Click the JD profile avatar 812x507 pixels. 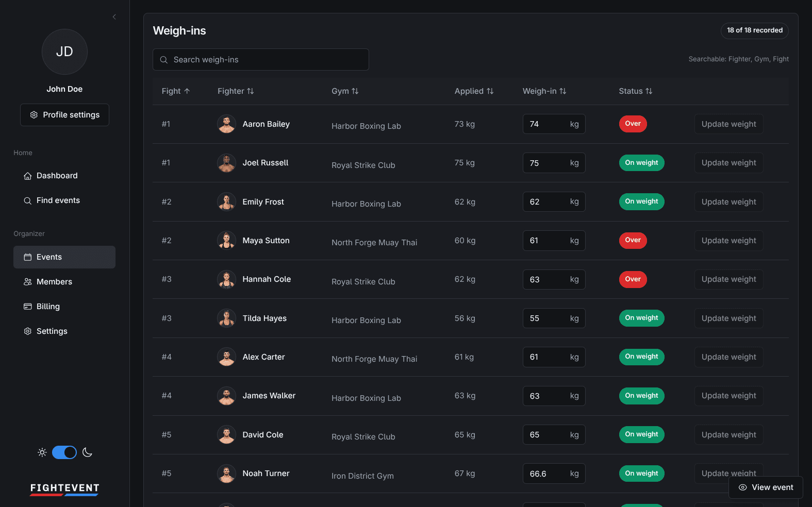pyautogui.click(x=64, y=52)
